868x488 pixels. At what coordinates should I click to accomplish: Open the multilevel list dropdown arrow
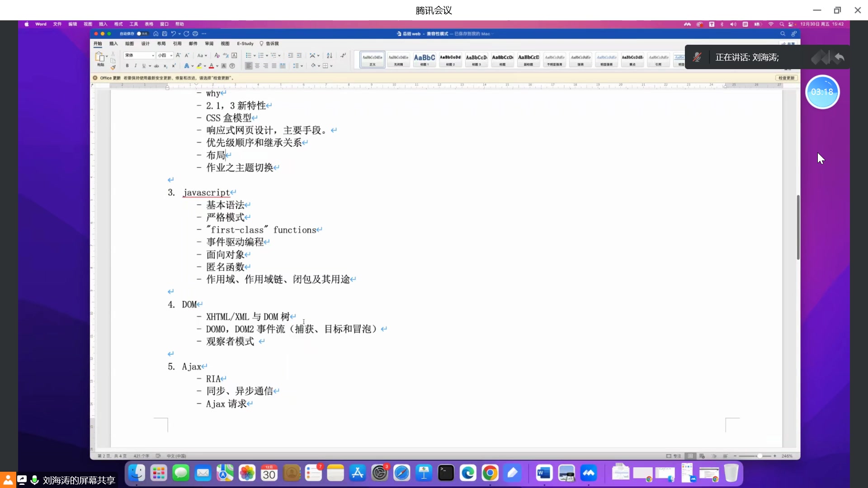point(279,56)
